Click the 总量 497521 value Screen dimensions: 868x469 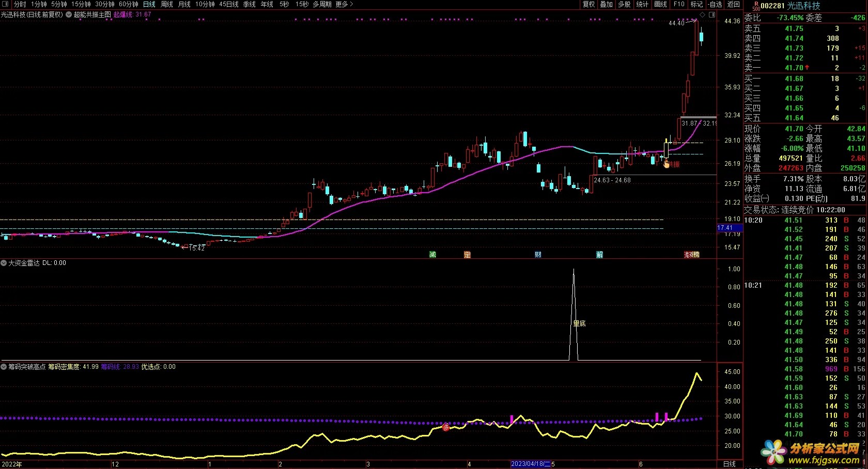click(x=791, y=158)
